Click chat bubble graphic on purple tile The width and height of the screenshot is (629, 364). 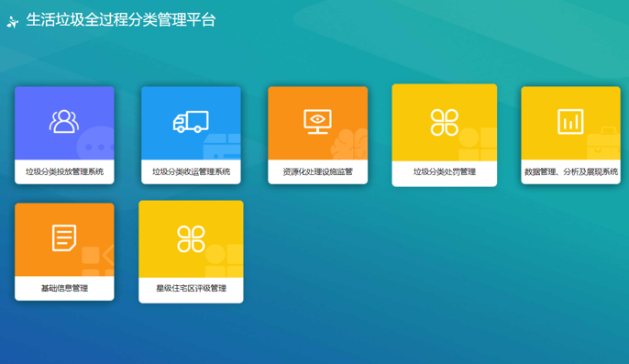pos(95,143)
